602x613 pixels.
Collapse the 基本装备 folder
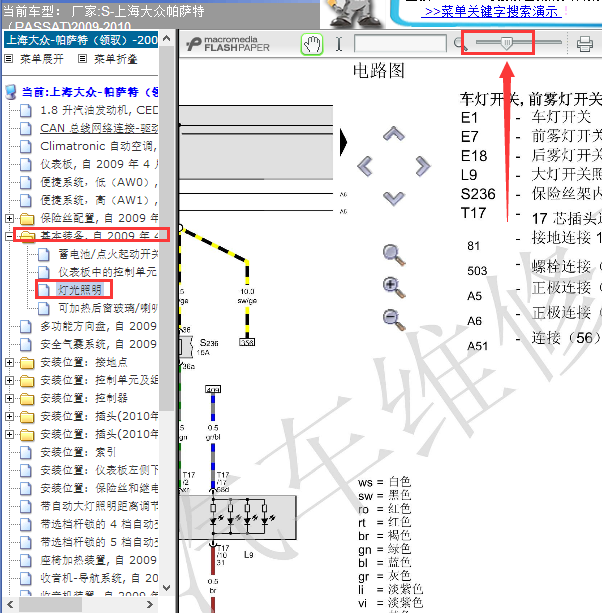coord(9,236)
